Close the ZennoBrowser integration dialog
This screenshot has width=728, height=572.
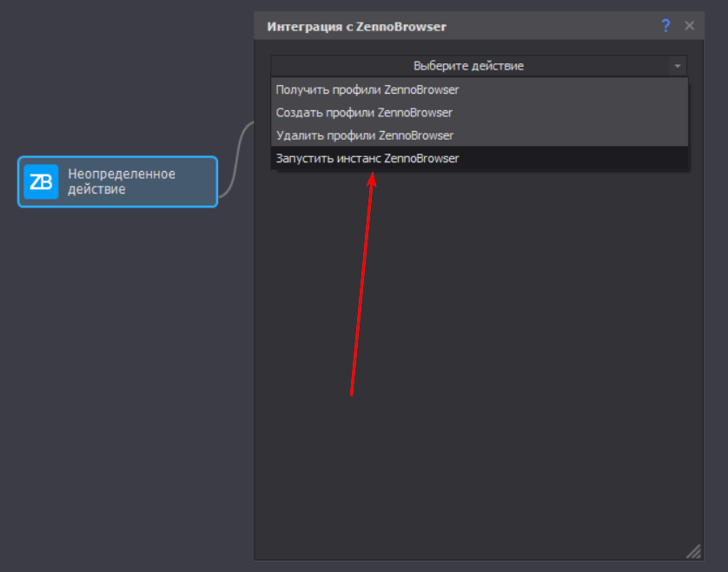[x=690, y=26]
